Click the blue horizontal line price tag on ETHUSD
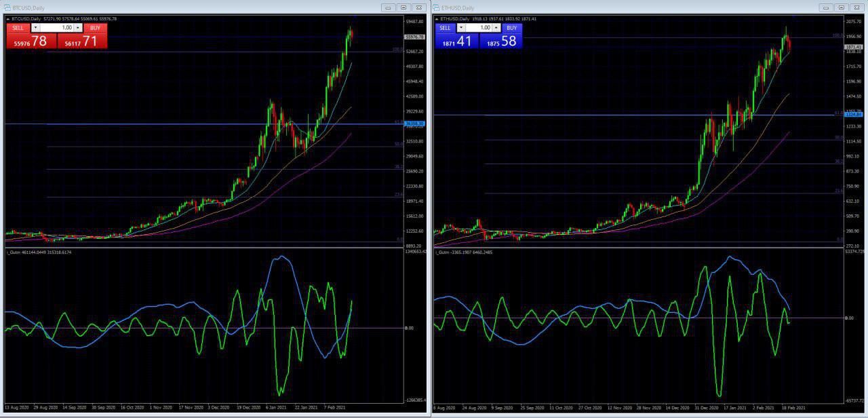Viewport: 868px width, 418px height. pyautogui.click(x=853, y=115)
